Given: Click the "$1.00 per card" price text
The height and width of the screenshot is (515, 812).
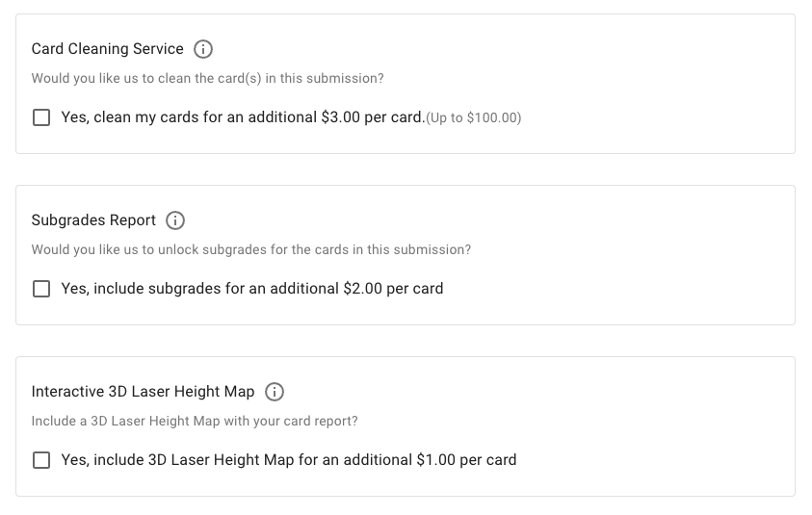Looking at the screenshot, I should [466, 460].
